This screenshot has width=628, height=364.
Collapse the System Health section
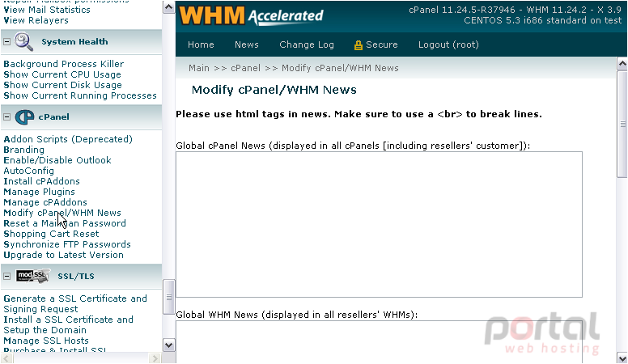point(6,41)
